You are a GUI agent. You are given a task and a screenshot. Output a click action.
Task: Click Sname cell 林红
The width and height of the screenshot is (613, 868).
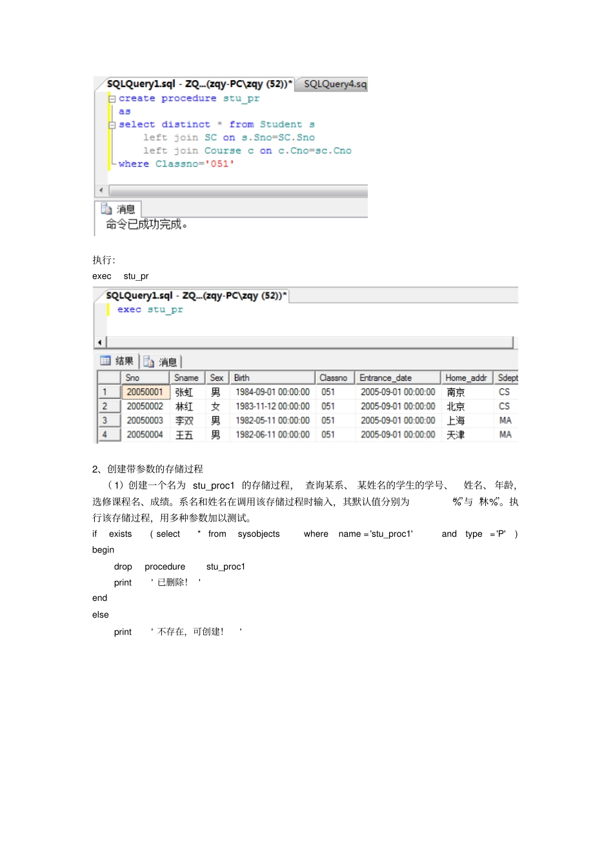187,406
